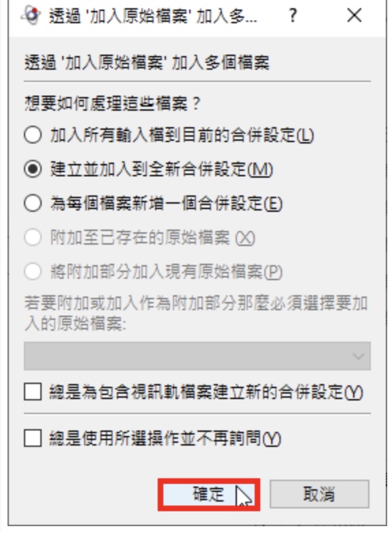Click label text 總是使用所選操作並不再詢問(Y)
392x533 pixels.
(x=165, y=438)
